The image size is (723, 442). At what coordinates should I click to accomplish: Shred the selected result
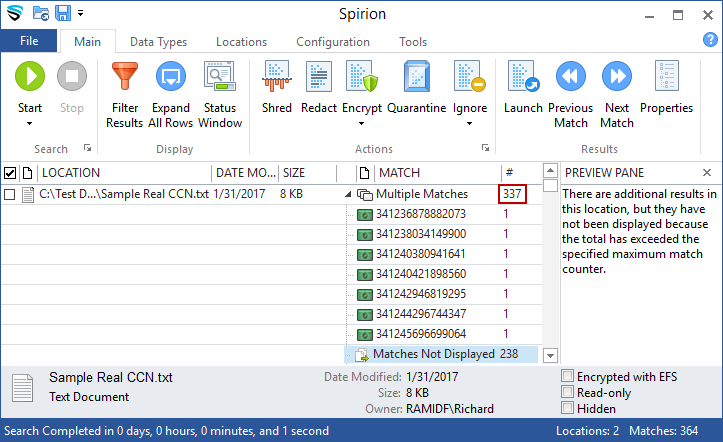coord(277,77)
